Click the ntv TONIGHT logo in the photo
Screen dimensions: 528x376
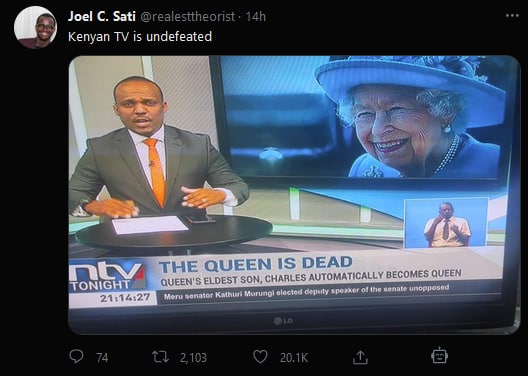[x=107, y=276]
